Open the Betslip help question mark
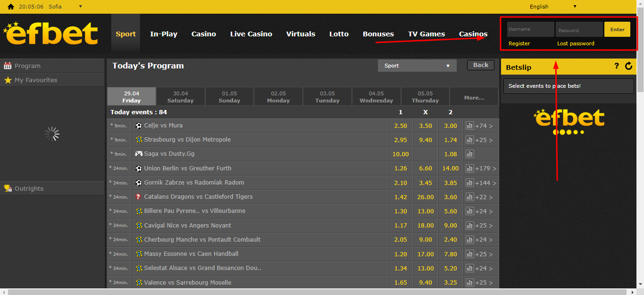Screen dimensions: 644x295 (x=616, y=66)
